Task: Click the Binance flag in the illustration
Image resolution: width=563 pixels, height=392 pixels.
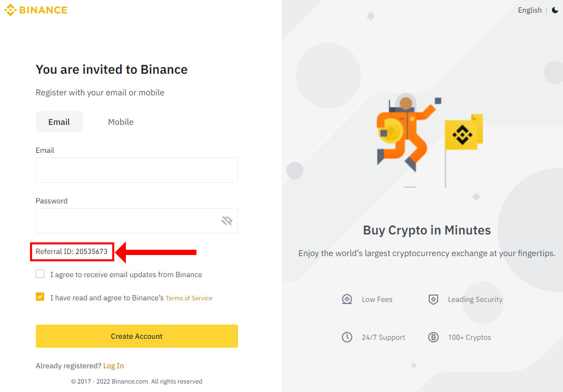Action: click(x=463, y=133)
